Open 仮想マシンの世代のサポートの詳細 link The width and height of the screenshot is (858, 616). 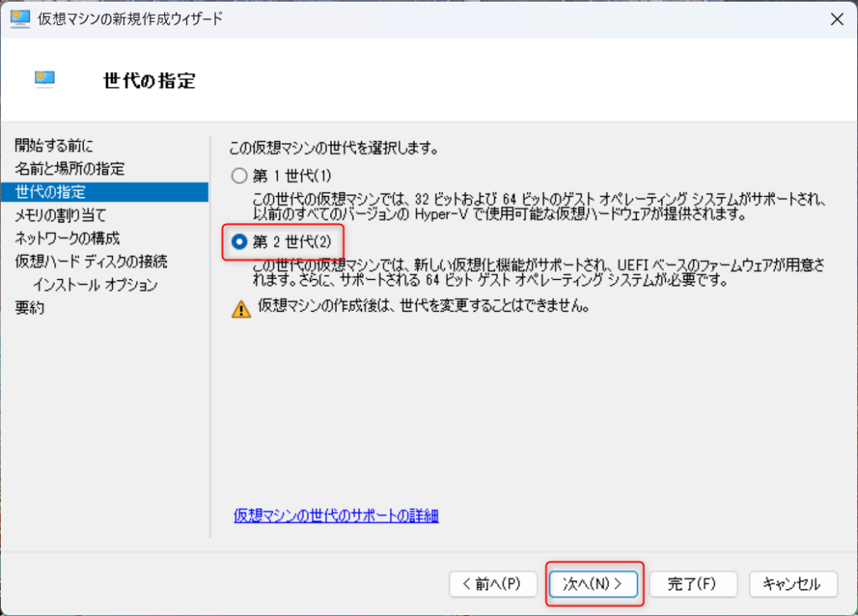pyautogui.click(x=336, y=515)
